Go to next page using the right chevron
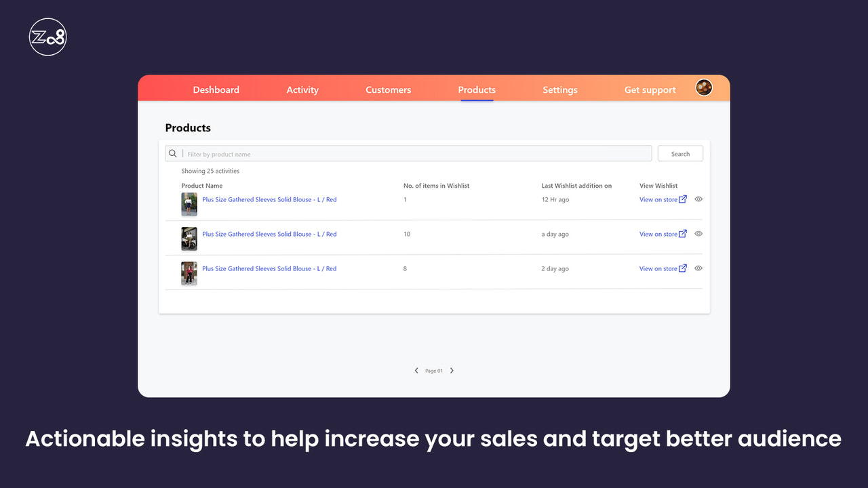This screenshot has height=488, width=868. point(452,370)
